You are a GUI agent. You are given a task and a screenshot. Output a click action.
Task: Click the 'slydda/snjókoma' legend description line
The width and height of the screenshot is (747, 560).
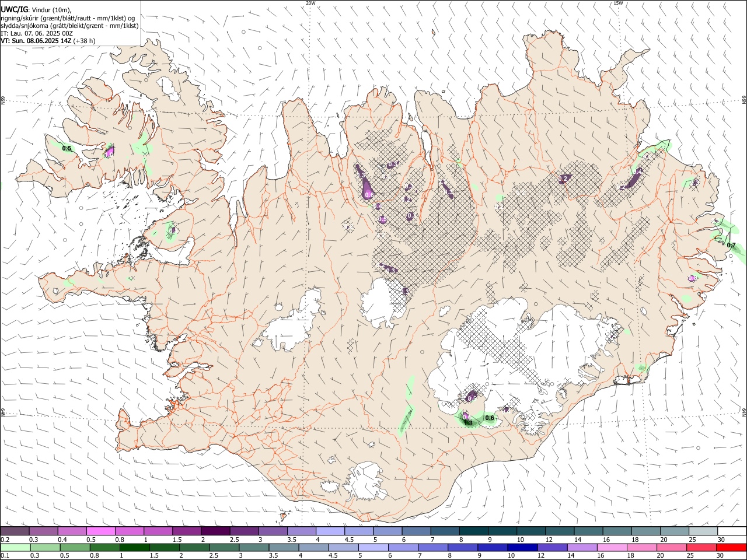[x=69, y=26]
